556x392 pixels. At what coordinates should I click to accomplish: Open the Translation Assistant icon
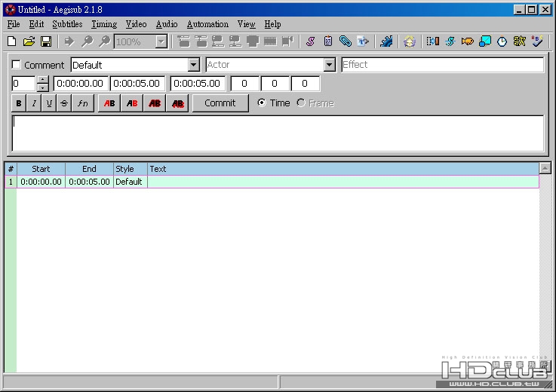pyautogui.click(x=467, y=41)
